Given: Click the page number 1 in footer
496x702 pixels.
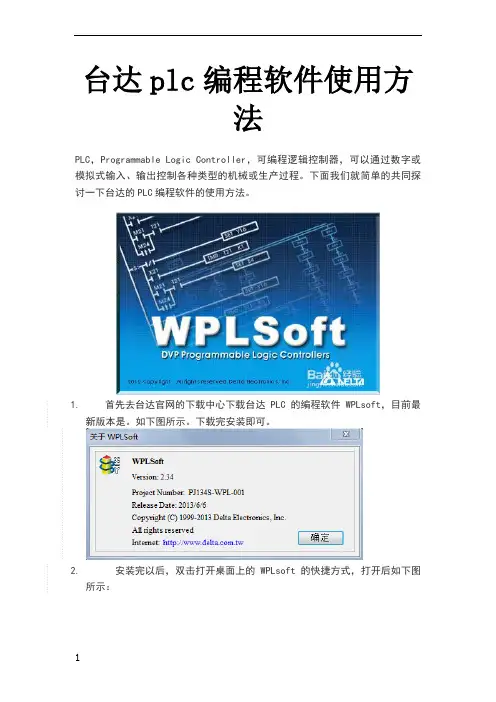Looking at the screenshot, I should click(x=77, y=658).
